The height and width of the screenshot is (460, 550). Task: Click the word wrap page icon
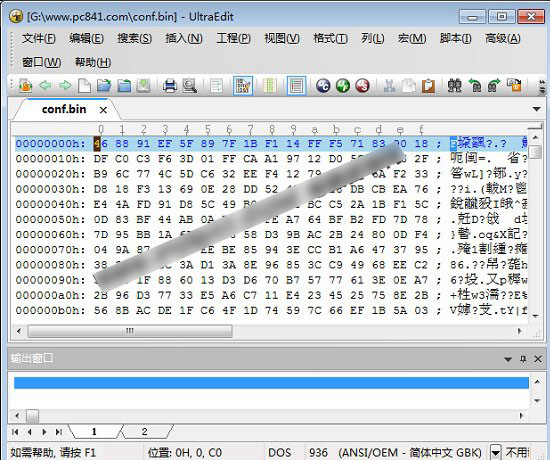point(216,85)
